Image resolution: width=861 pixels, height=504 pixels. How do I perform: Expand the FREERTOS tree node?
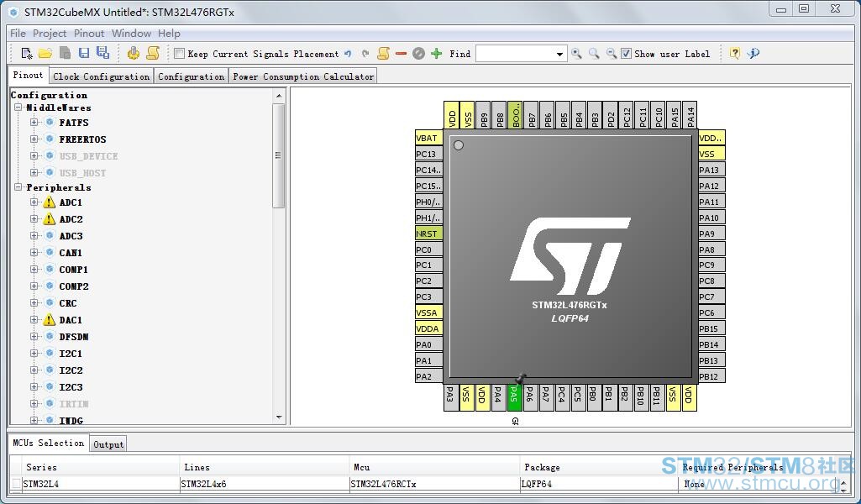pyautogui.click(x=34, y=139)
